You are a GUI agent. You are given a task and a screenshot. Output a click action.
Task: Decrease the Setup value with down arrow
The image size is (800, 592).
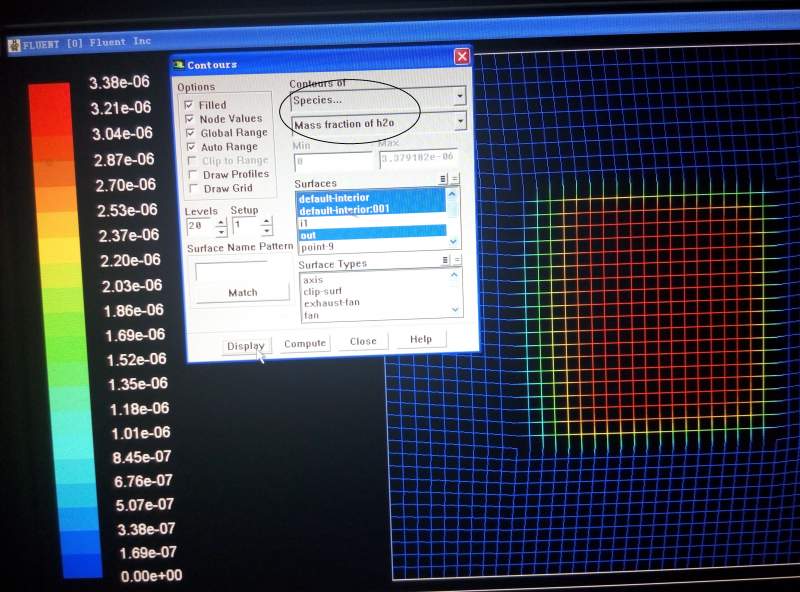267,231
